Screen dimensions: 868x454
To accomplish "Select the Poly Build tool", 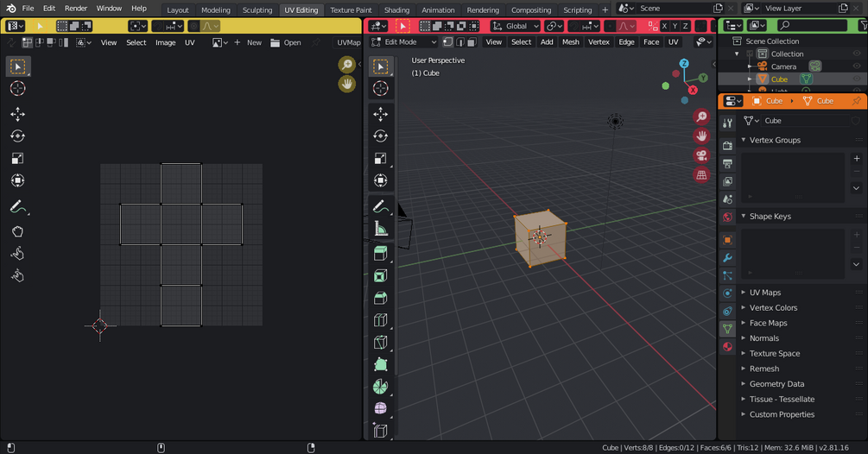I will [x=380, y=364].
